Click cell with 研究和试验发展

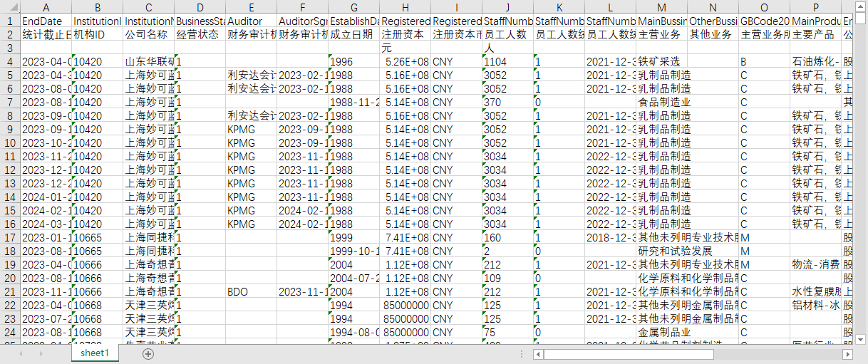(662, 251)
